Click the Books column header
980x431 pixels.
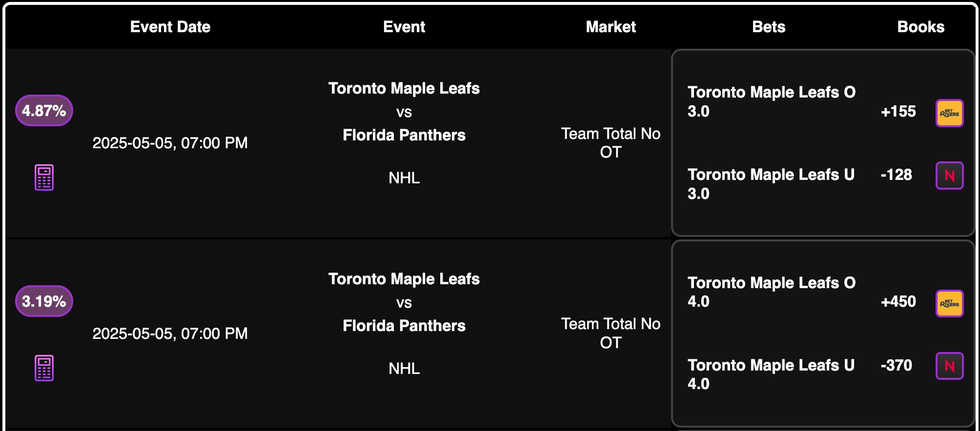pyautogui.click(x=921, y=27)
